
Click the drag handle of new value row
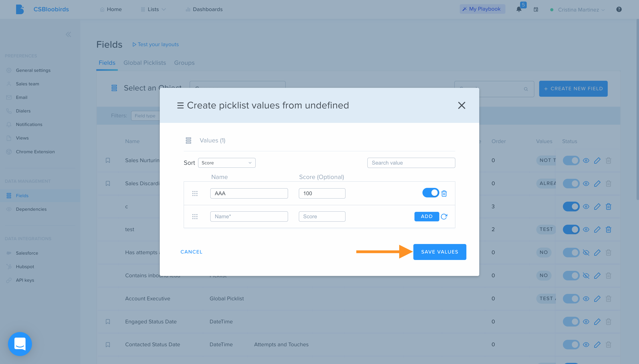(195, 216)
